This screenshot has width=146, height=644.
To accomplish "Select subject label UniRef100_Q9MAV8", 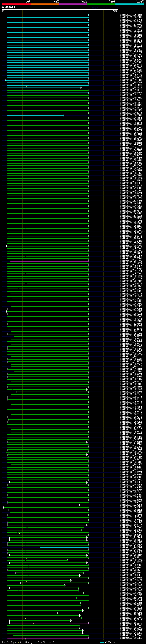I will pos(131,55).
